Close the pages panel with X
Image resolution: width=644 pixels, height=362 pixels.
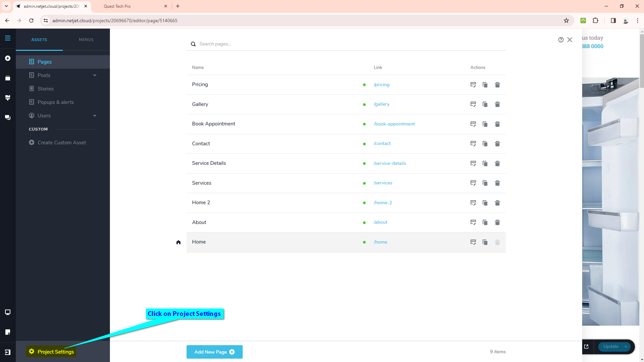570,40
